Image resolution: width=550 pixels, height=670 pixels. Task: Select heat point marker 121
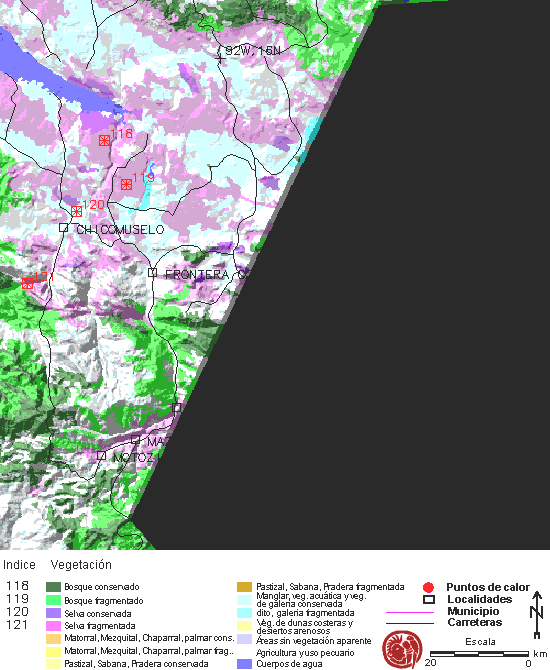tap(27, 283)
